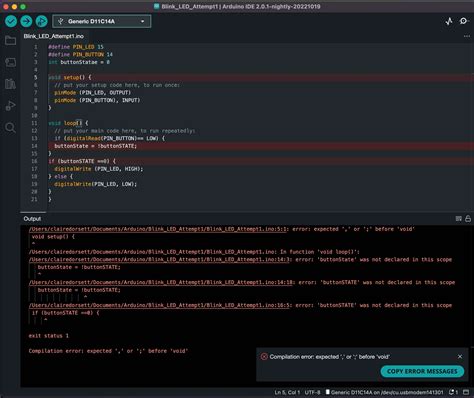
Task: Open the first error file path link
Action: point(158,229)
